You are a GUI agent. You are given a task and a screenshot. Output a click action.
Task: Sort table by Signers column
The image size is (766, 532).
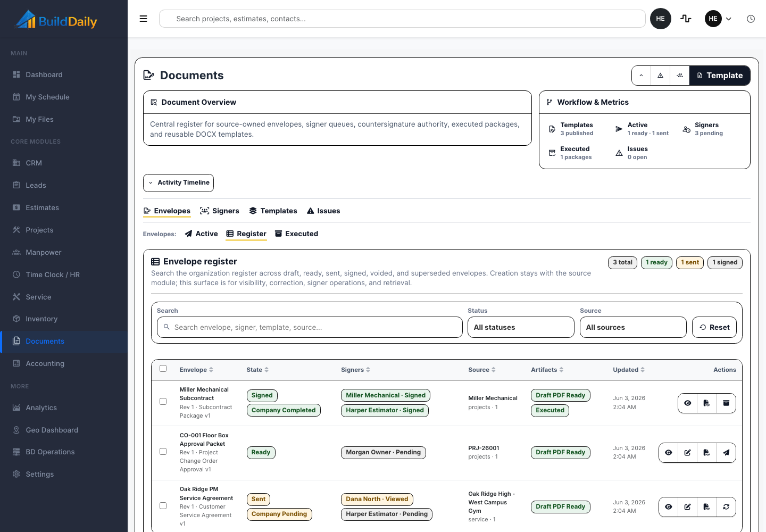tap(355, 370)
